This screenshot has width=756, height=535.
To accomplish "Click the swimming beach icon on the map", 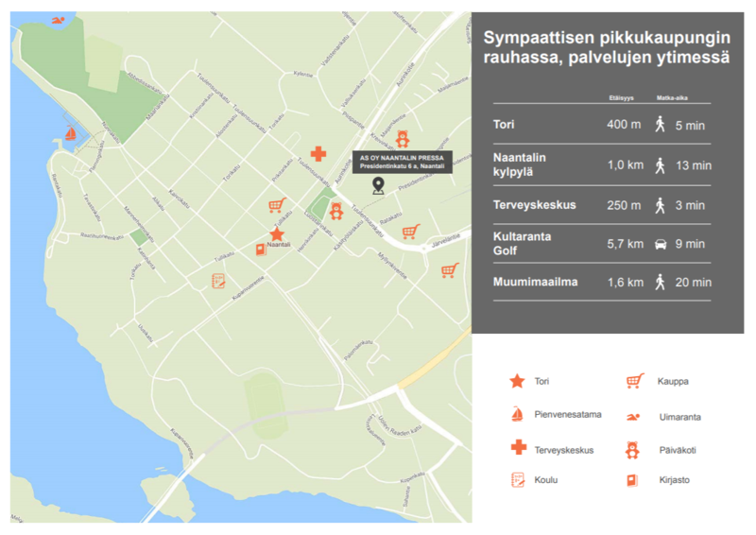I will click(x=60, y=21).
